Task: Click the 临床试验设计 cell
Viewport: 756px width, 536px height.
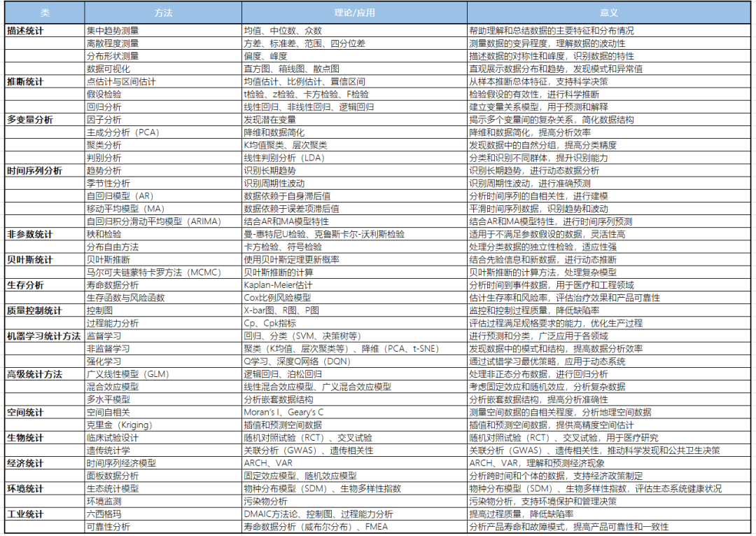Action: pos(163,438)
